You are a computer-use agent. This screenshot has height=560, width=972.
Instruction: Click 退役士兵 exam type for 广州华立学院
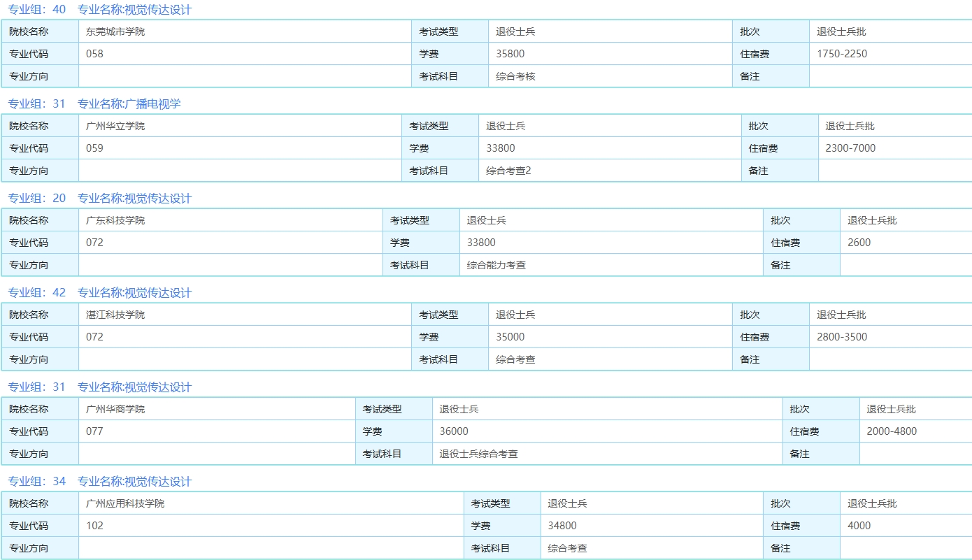(506, 126)
